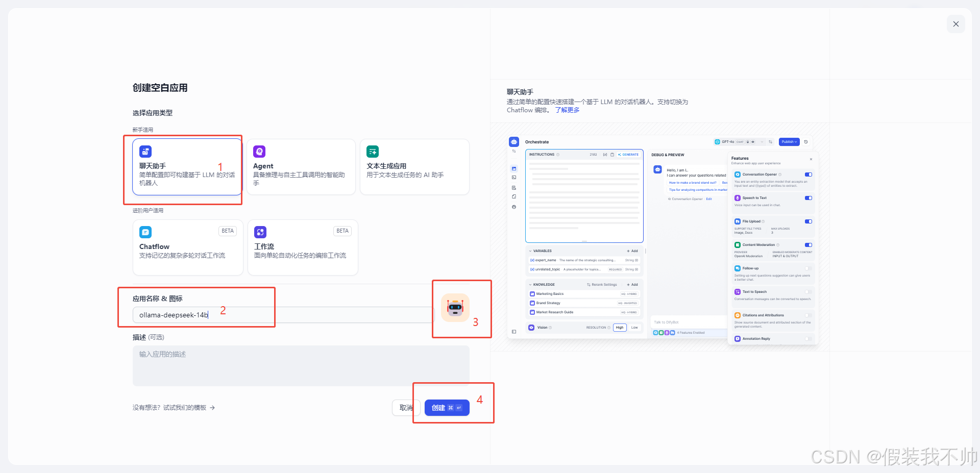Click Follow-up feature icon in preview
This screenshot has height=473, width=980.
tap(738, 268)
